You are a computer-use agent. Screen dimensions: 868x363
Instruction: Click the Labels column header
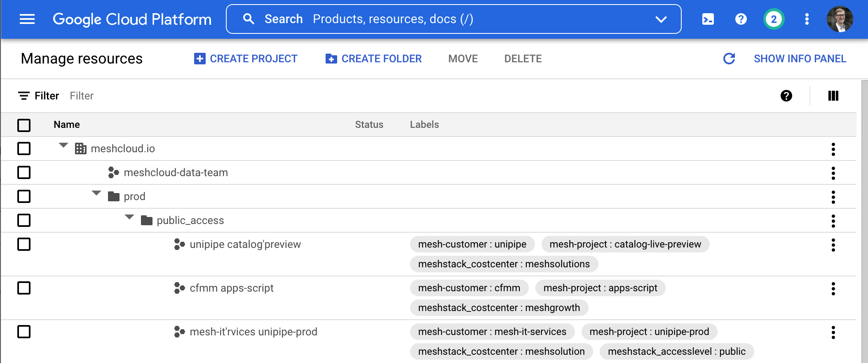pos(424,125)
